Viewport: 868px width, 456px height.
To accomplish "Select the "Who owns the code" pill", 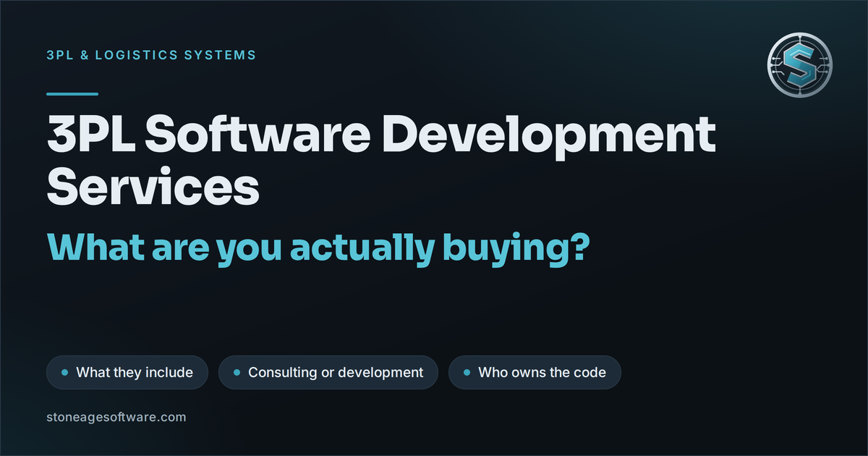I will pos(535,373).
